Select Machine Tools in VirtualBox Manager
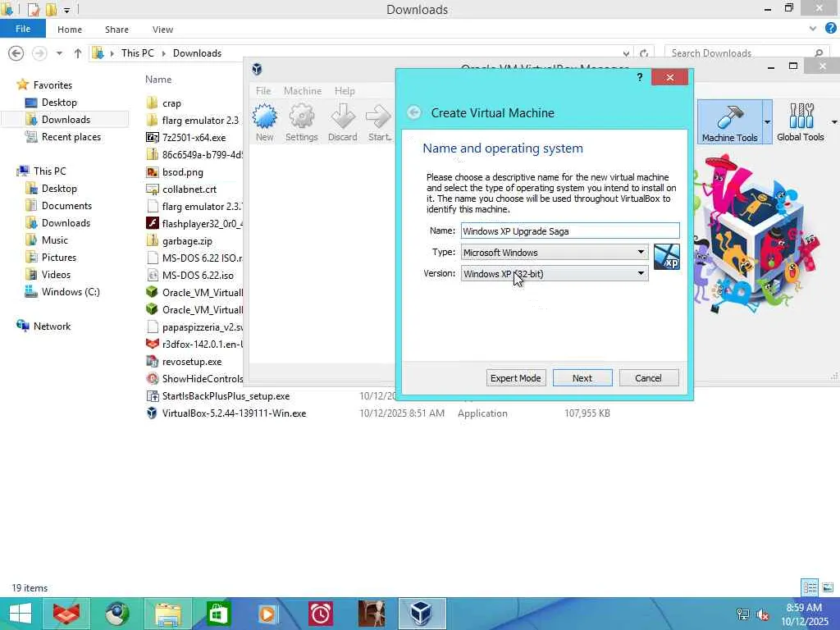 point(729,122)
